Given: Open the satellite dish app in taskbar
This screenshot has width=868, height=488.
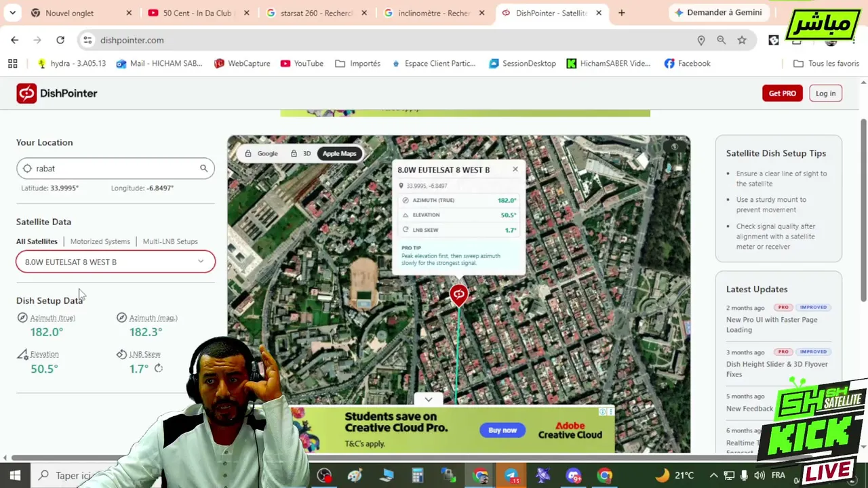Looking at the screenshot, I should tap(542, 475).
